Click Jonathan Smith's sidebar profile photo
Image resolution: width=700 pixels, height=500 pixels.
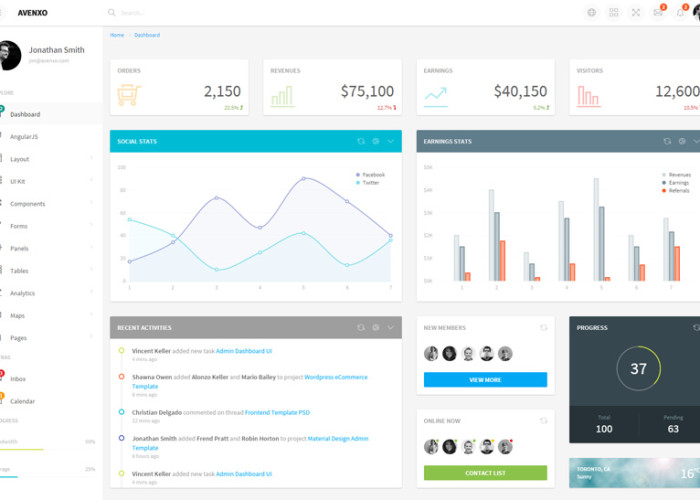tap(9, 55)
